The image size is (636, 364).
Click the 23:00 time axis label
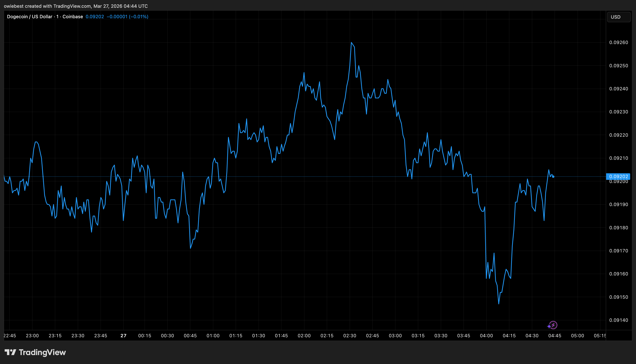[x=32, y=336]
